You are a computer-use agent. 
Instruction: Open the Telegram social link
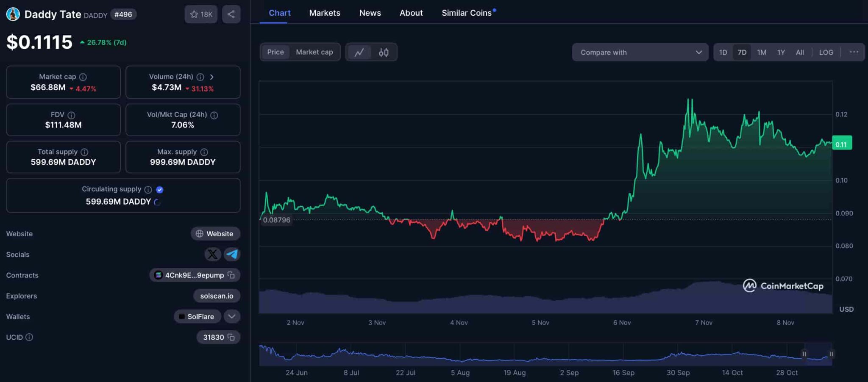coord(232,254)
